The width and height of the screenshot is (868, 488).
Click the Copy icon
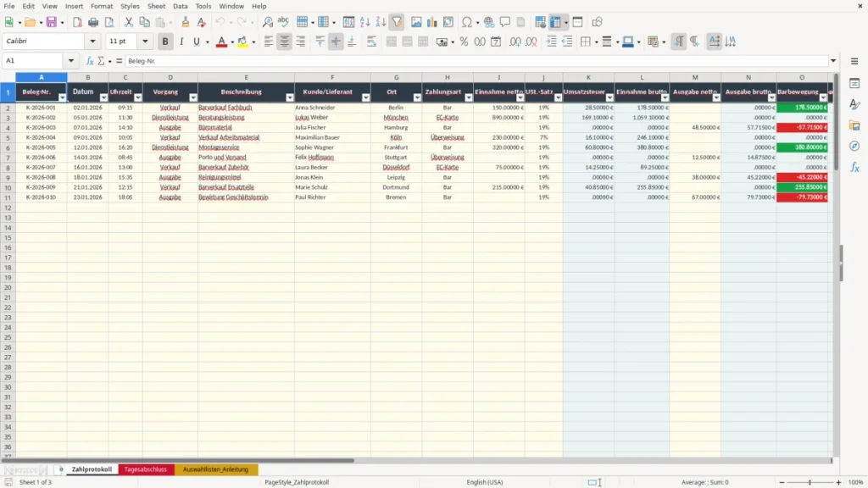point(144,22)
